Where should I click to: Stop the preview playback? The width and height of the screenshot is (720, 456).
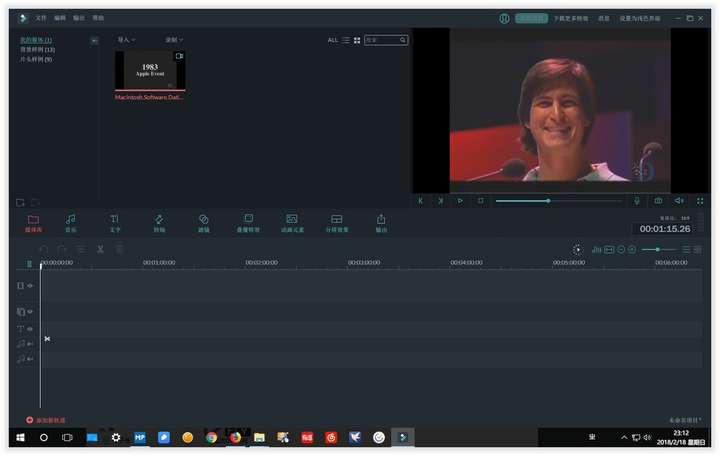(x=480, y=201)
